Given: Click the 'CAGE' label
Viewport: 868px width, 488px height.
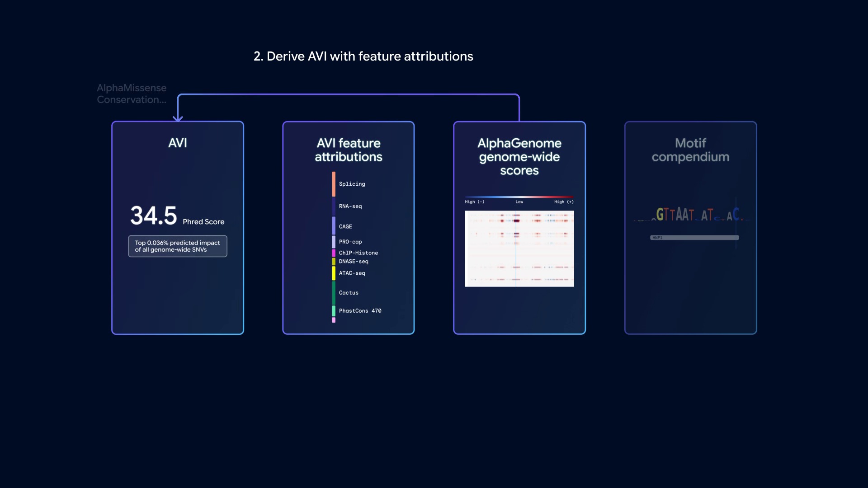Looking at the screenshot, I should [x=345, y=227].
